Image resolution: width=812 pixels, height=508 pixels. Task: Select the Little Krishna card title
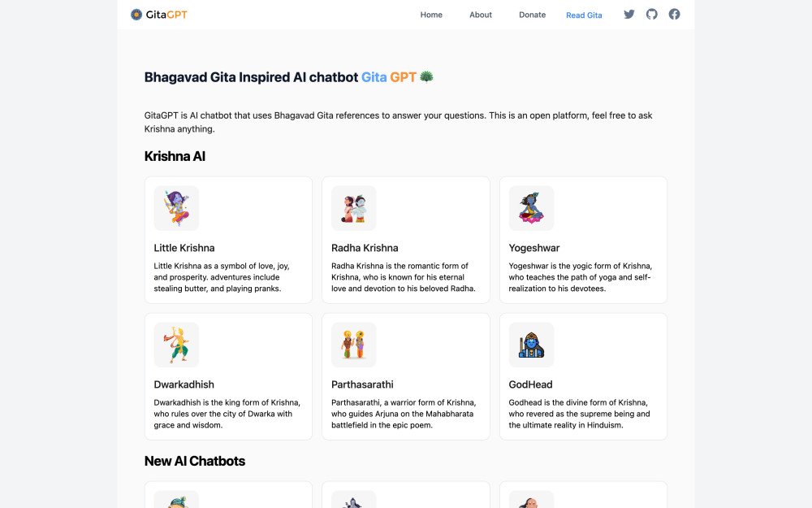184,248
